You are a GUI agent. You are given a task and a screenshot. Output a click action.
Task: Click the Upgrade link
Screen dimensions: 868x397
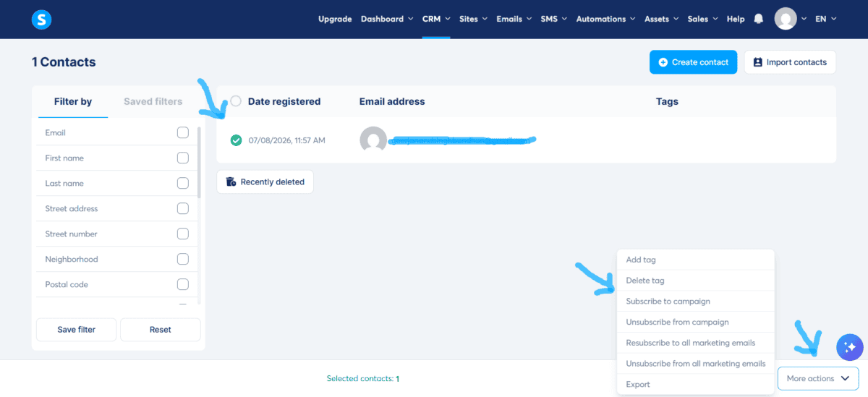[x=335, y=19]
